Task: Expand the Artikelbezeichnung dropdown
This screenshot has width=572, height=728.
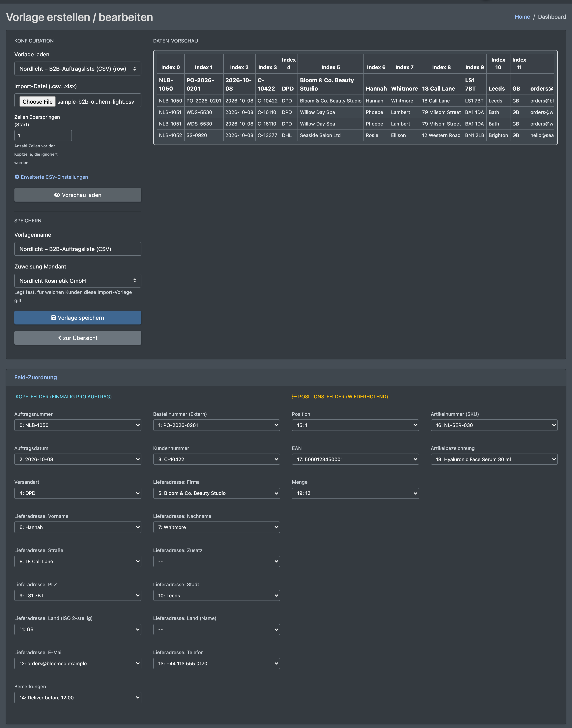Action: (494, 460)
